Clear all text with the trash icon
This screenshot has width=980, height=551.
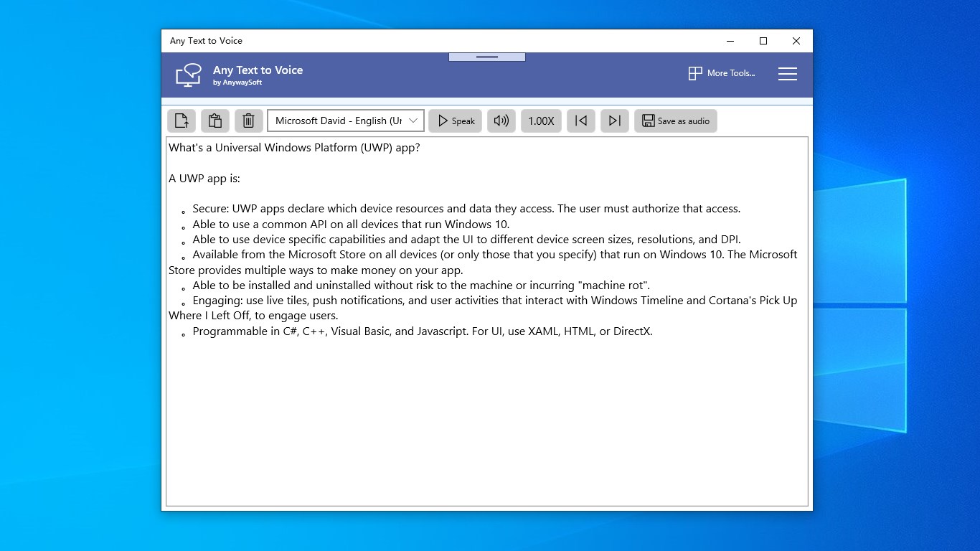pyautogui.click(x=248, y=121)
